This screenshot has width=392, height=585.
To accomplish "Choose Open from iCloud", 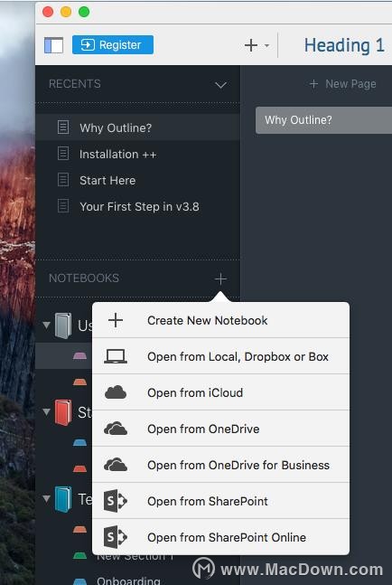I will [220, 392].
